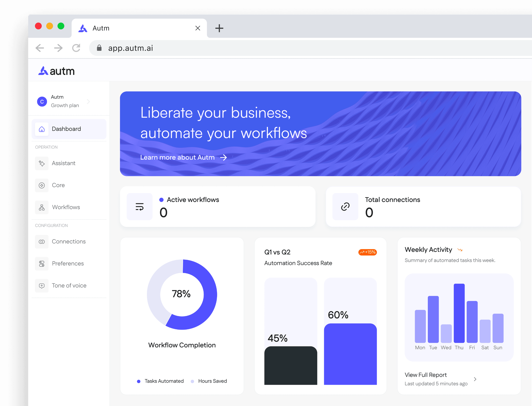Click the Connections linked-circles icon
The height and width of the screenshot is (406, 532).
[x=42, y=242]
